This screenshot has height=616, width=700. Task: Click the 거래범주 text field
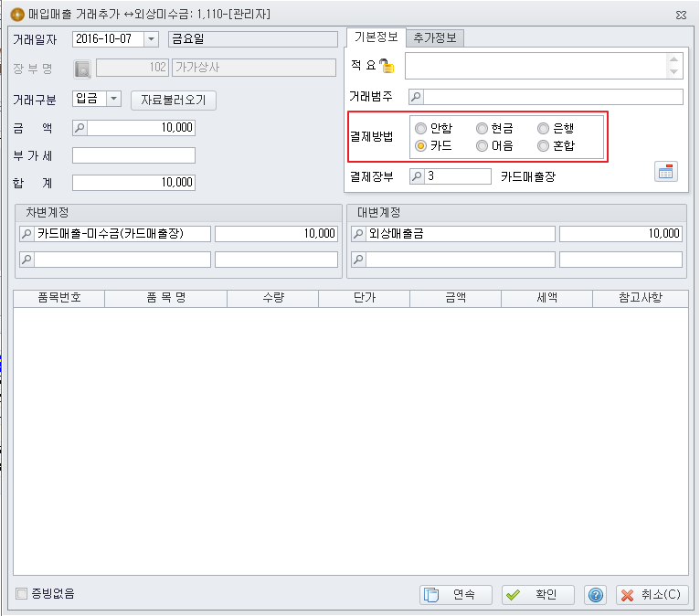click(x=553, y=96)
